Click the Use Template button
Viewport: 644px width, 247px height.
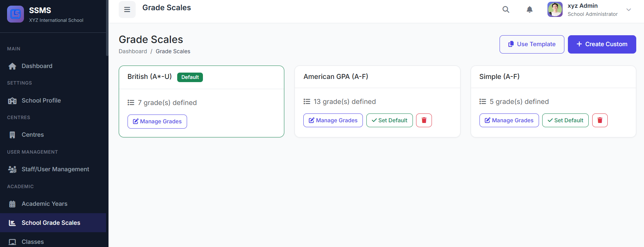tap(532, 44)
